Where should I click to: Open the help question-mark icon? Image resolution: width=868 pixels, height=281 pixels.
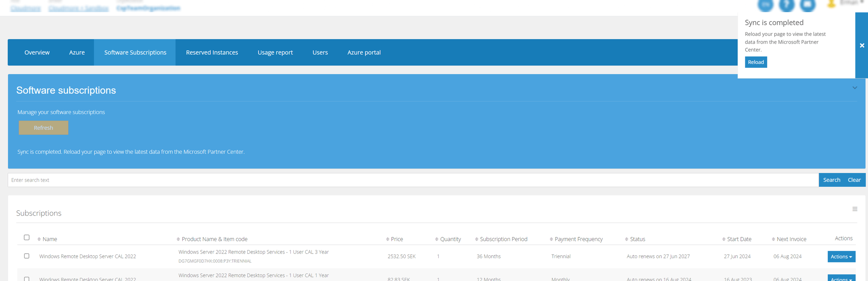pos(787,5)
